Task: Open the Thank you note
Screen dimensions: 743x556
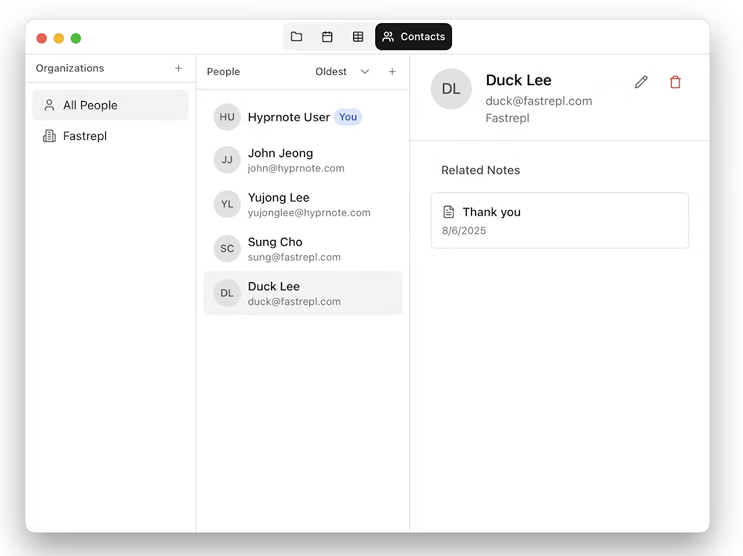Action: click(x=559, y=220)
